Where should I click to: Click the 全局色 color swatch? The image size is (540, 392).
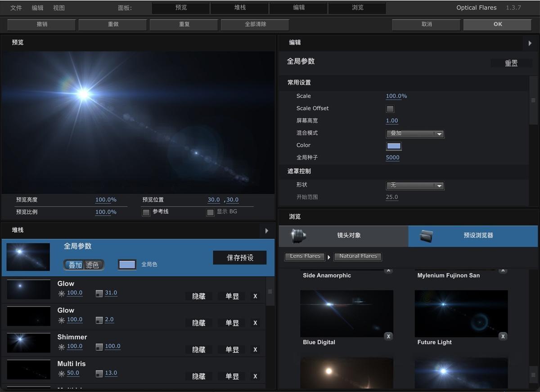127,264
